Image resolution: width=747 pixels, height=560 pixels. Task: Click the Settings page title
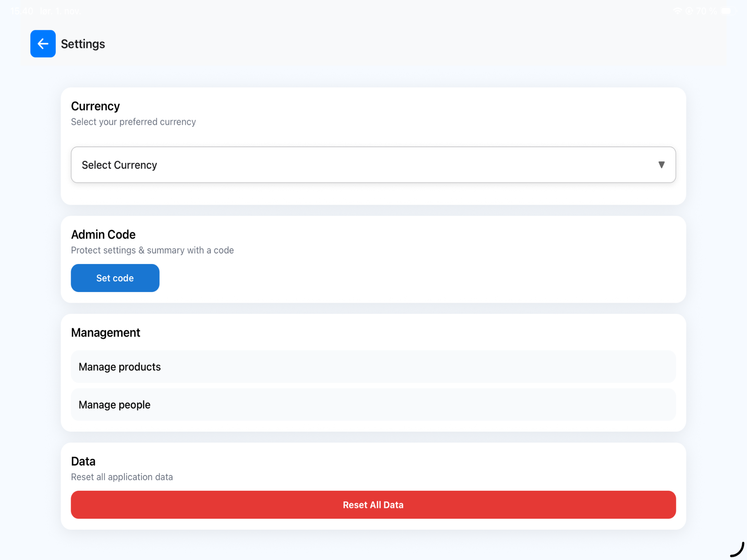(83, 44)
